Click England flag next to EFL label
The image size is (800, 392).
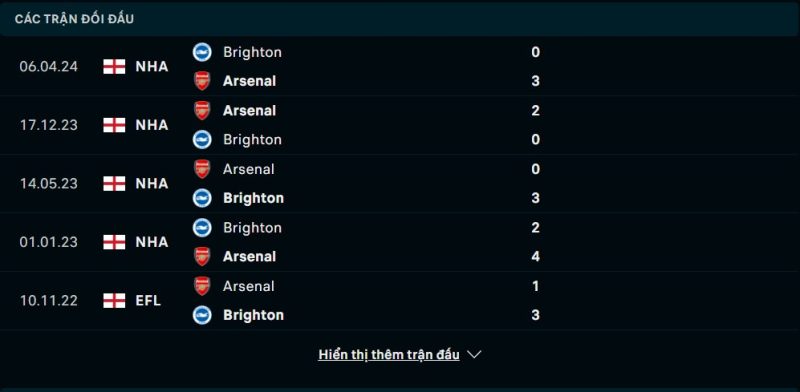click(114, 301)
